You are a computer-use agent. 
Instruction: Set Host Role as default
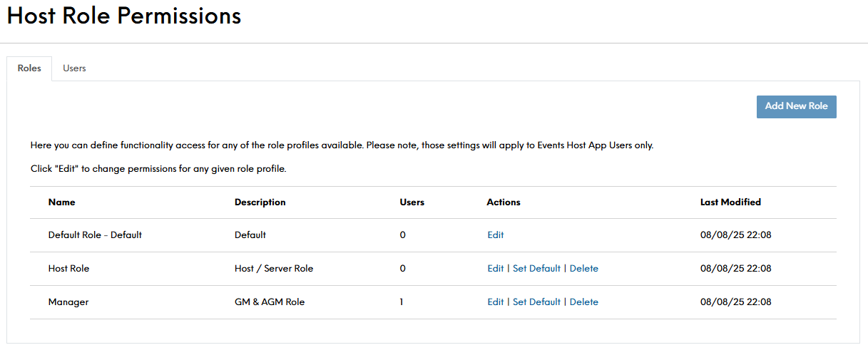click(x=536, y=269)
